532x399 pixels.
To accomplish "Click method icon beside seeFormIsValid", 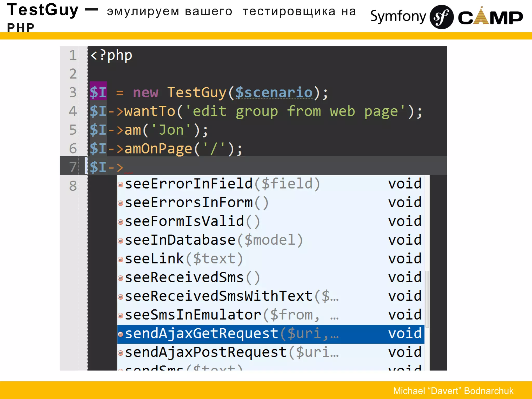I will tap(121, 222).
